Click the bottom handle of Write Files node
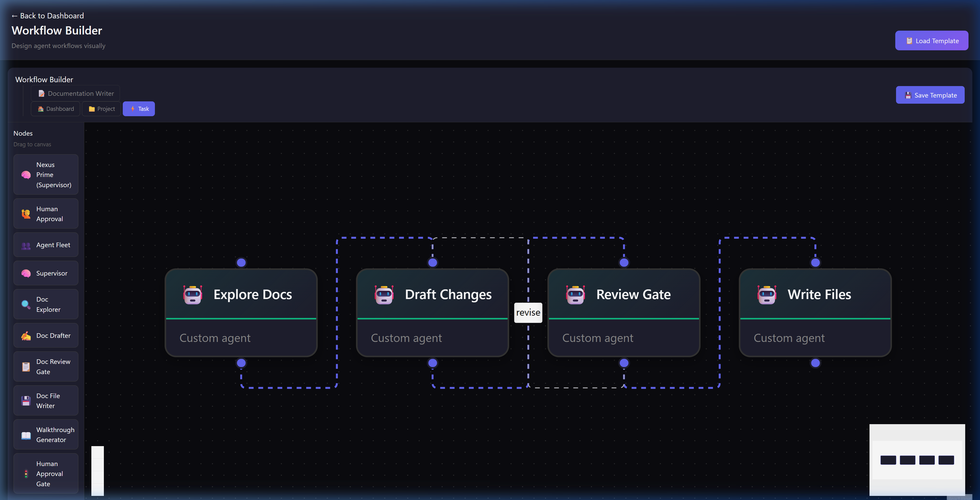 pyautogui.click(x=815, y=363)
